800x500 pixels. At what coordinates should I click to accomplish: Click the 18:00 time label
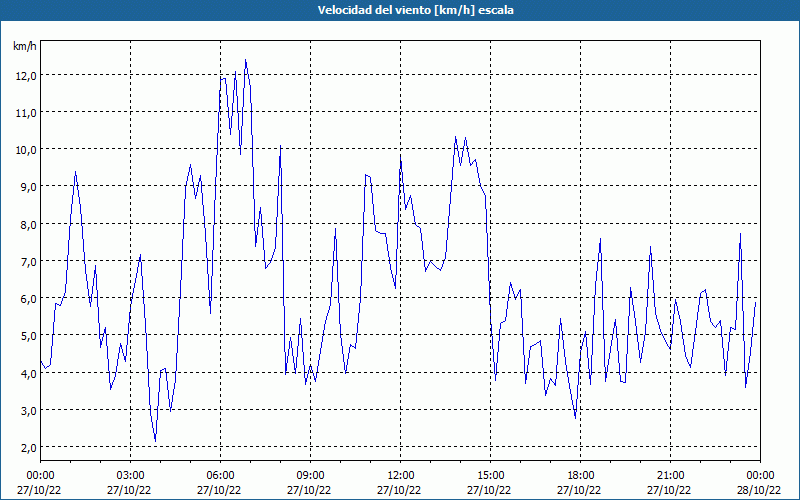click(580, 476)
